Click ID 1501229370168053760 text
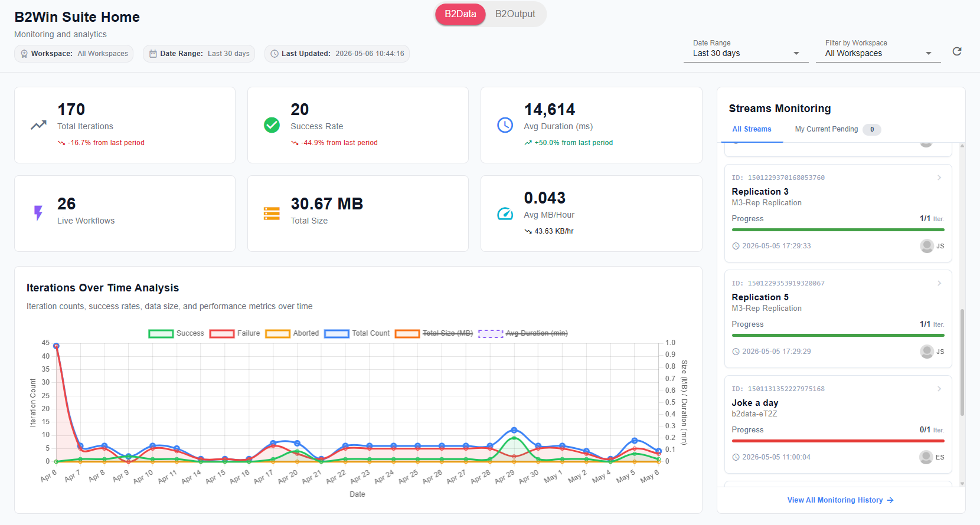 pyautogui.click(x=778, y=178)
